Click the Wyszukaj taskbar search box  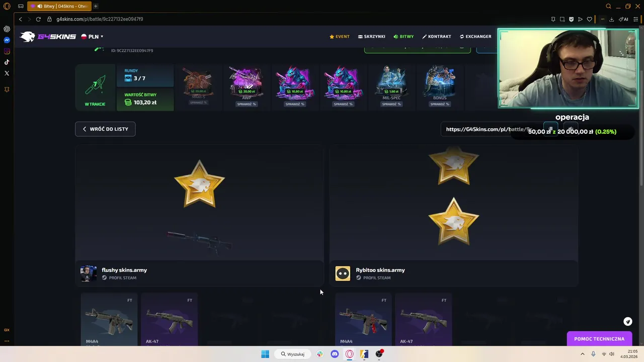point(293,354)
